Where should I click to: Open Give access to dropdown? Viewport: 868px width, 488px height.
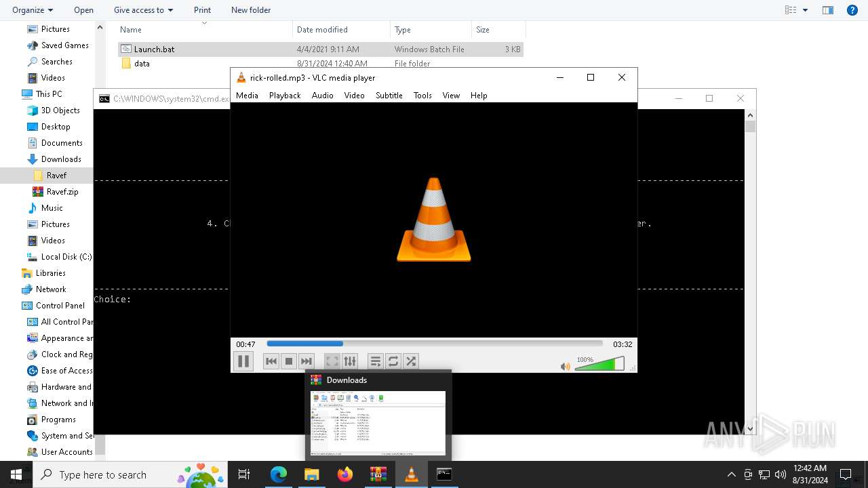point(143,10)
